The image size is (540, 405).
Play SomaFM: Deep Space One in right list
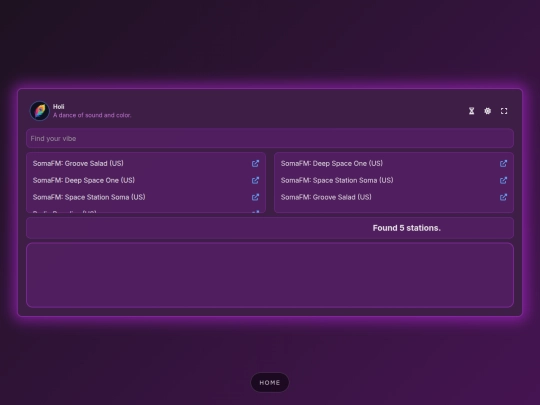point(332,164)
